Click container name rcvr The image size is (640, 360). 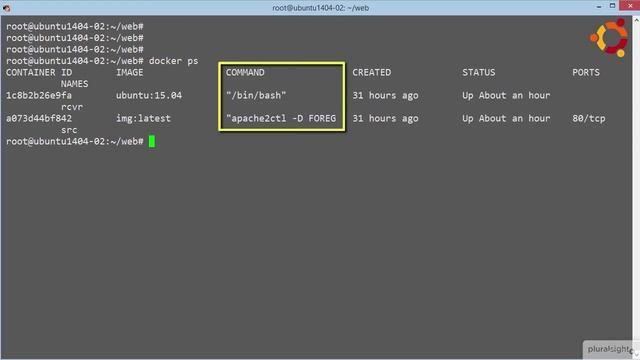pyautogui.click(x=72, y=107)
